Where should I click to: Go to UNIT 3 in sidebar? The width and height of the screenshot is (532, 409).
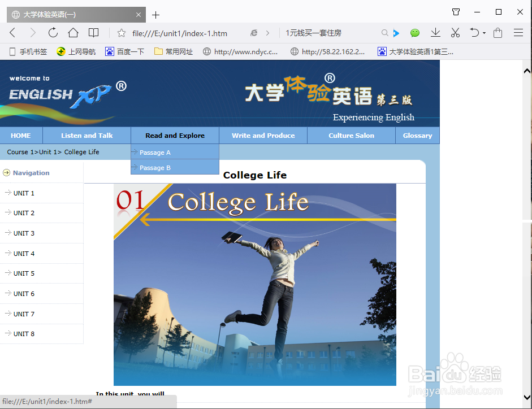(x=24, y=233)
